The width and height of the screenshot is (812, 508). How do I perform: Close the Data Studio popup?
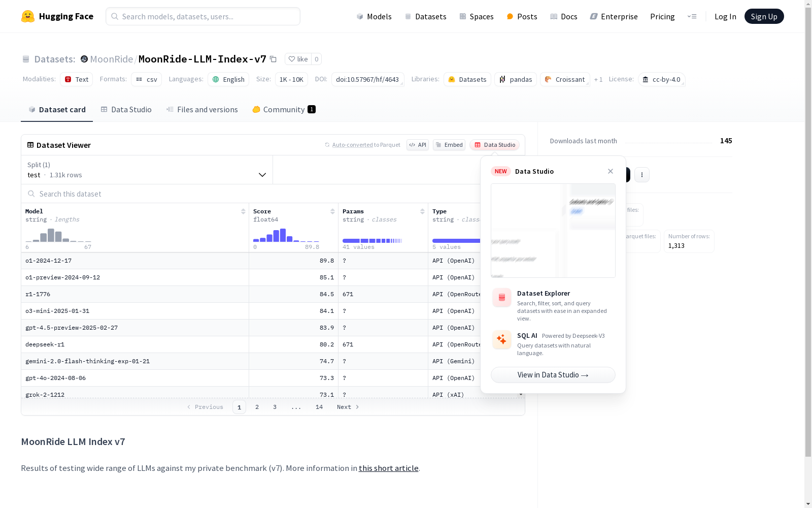coord(611,171)
